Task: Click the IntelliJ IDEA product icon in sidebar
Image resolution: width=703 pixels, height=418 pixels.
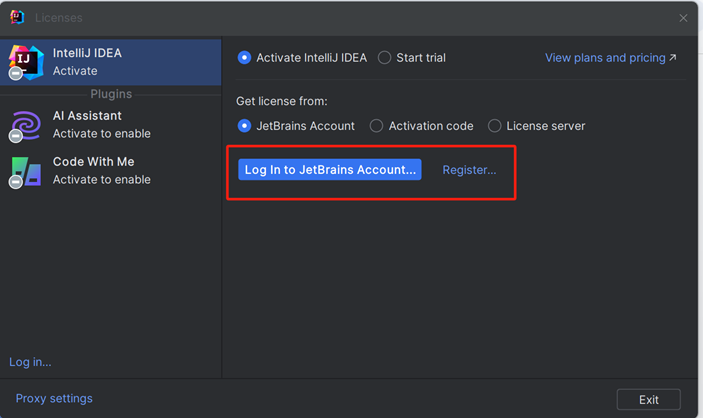Action: [26, 62]
